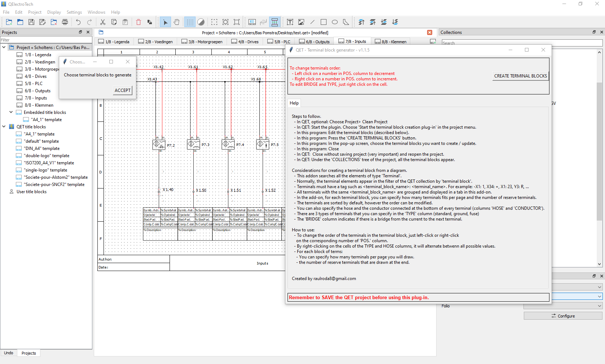Select the Add line tool
The image size is (605, 364).
point(312,22)
